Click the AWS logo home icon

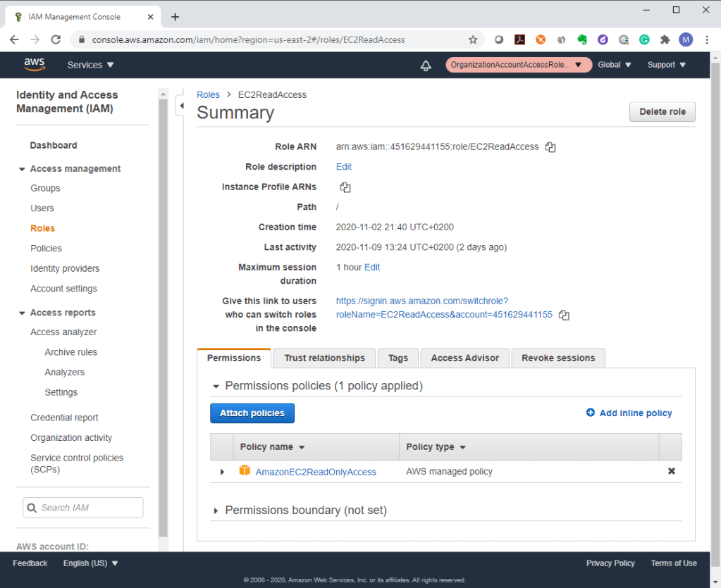pos(35,64)
